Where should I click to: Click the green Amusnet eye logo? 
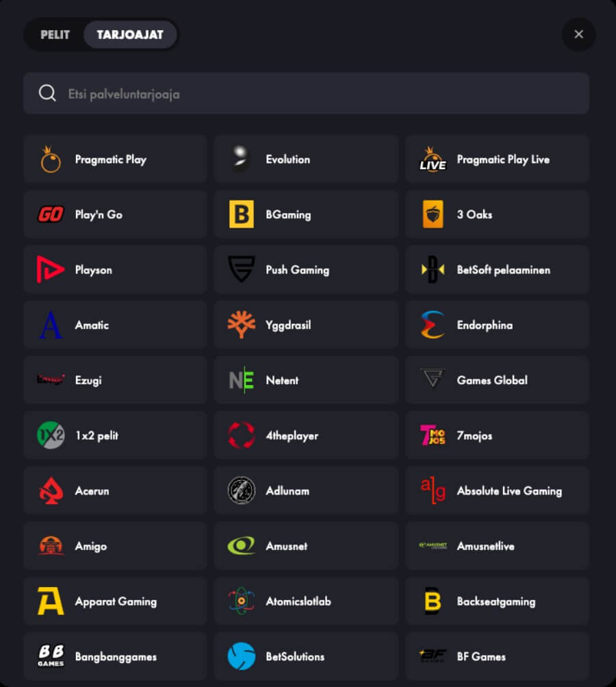pos(242,545)
